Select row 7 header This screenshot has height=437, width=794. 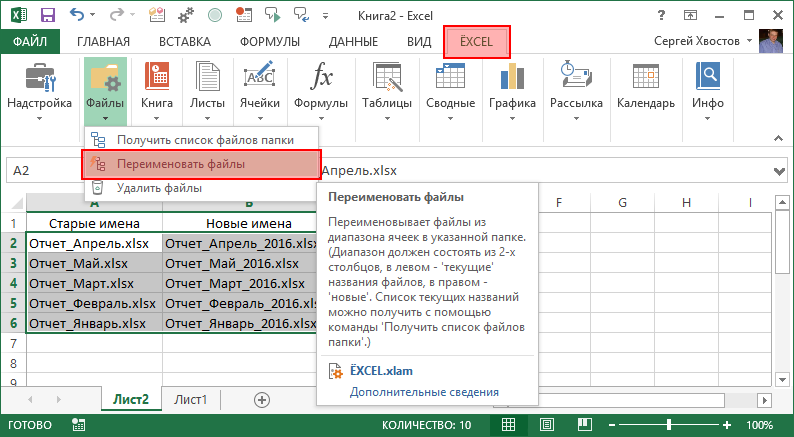[13, 343]
